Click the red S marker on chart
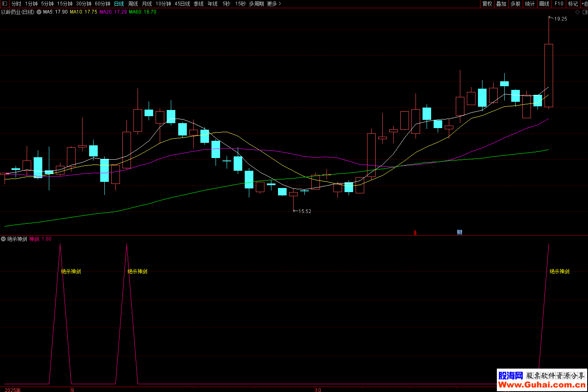Image resolution: width=588 pixels, height=392 pixels. [415, 233]
